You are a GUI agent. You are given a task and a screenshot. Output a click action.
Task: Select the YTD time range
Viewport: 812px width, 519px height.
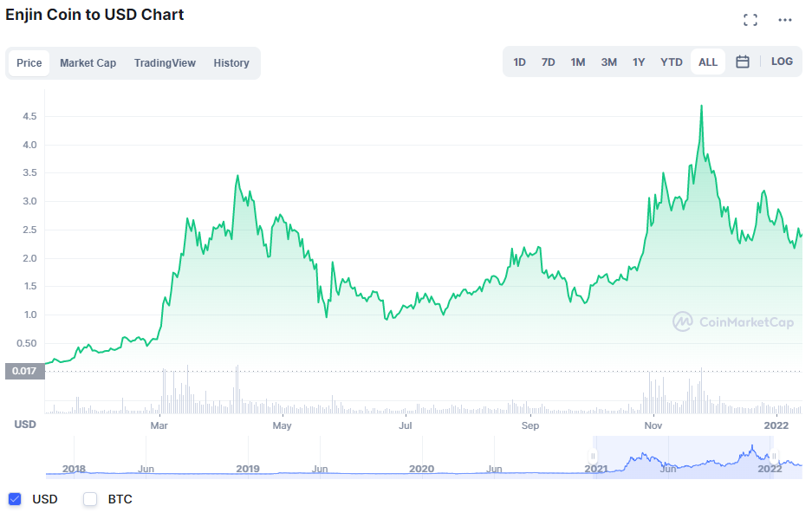click(x=672, y=62)
